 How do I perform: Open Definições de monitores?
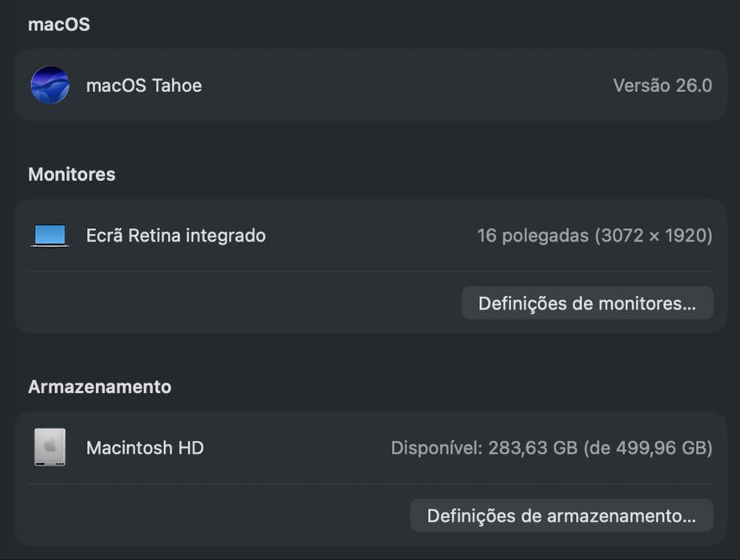click(586, 303)
